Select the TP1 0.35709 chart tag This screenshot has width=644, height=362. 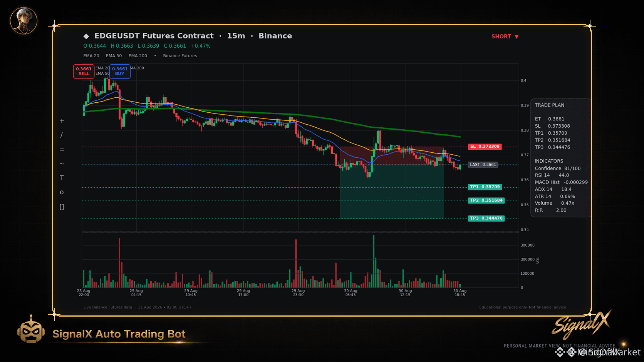tap(485, 187)
